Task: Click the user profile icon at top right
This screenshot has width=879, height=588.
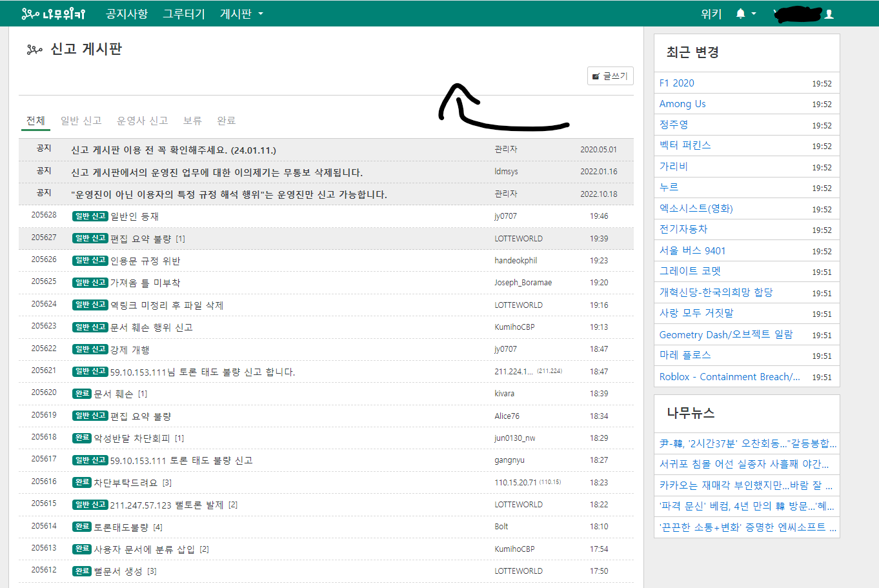Action: pos(829,14)
